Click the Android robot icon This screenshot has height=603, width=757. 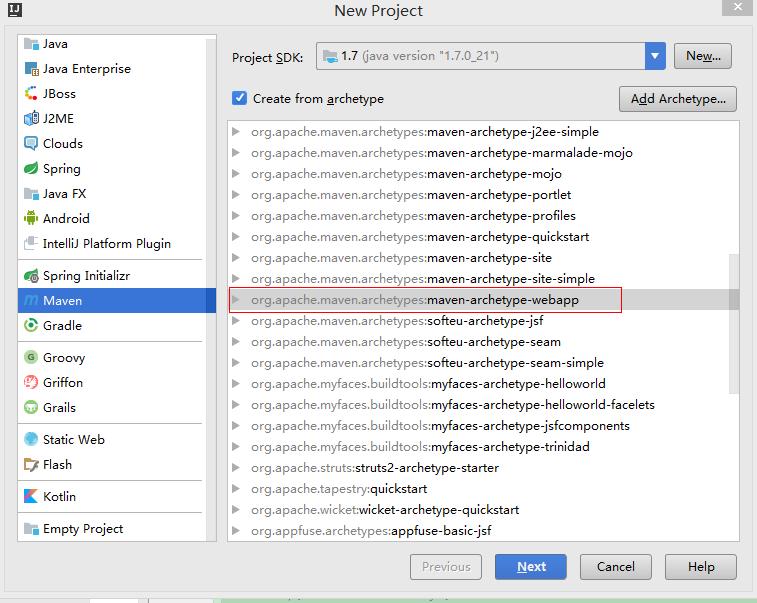click(31, 218)
